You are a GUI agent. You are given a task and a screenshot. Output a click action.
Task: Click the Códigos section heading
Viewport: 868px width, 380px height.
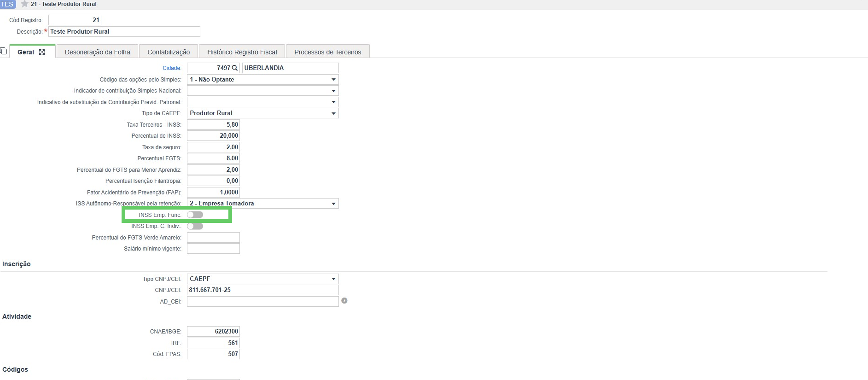(x=15, y=369)
